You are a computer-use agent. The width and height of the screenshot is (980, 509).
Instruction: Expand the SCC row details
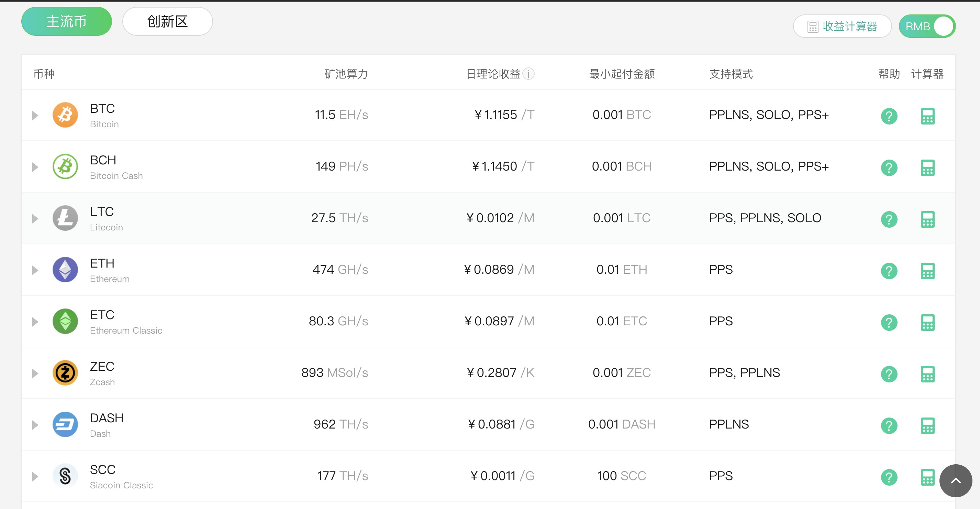tap(35, 476)
